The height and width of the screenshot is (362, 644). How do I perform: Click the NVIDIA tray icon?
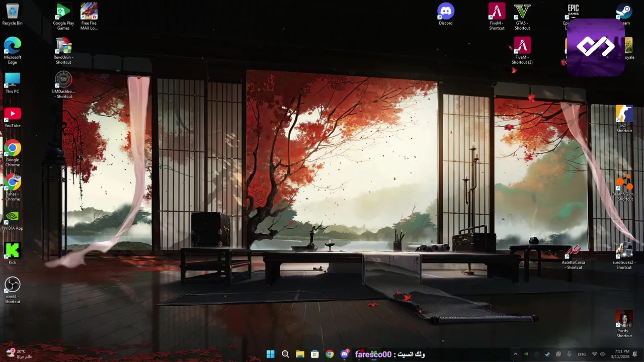(526, 354)
